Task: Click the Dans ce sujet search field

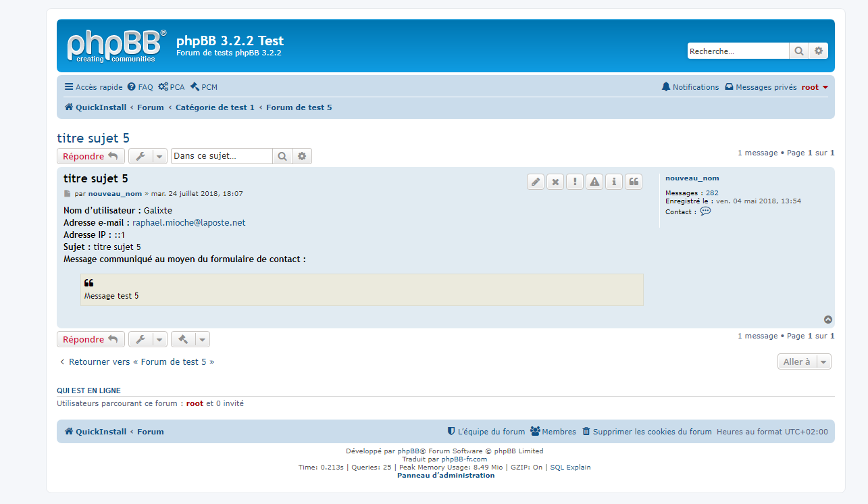Action: point(222,157)
